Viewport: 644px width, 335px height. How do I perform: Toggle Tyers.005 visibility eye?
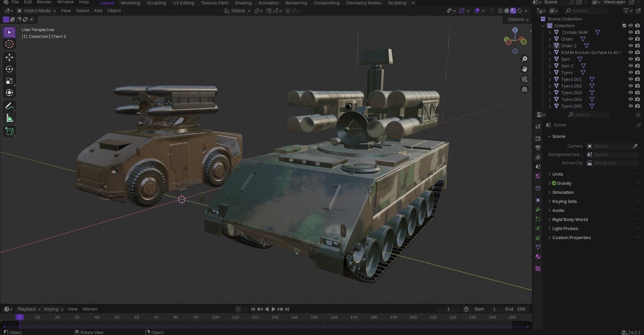tap(631, 106)
